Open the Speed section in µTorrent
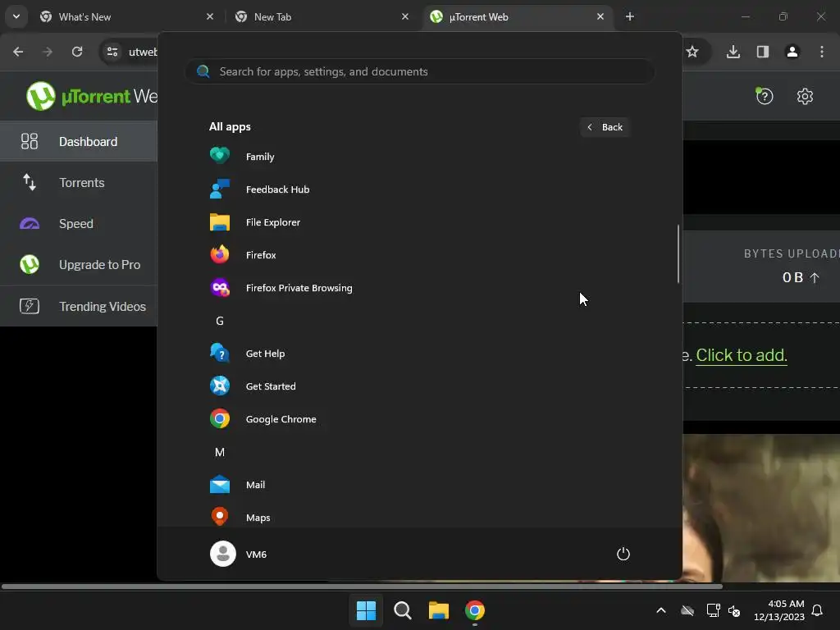 tap(79, 223)
